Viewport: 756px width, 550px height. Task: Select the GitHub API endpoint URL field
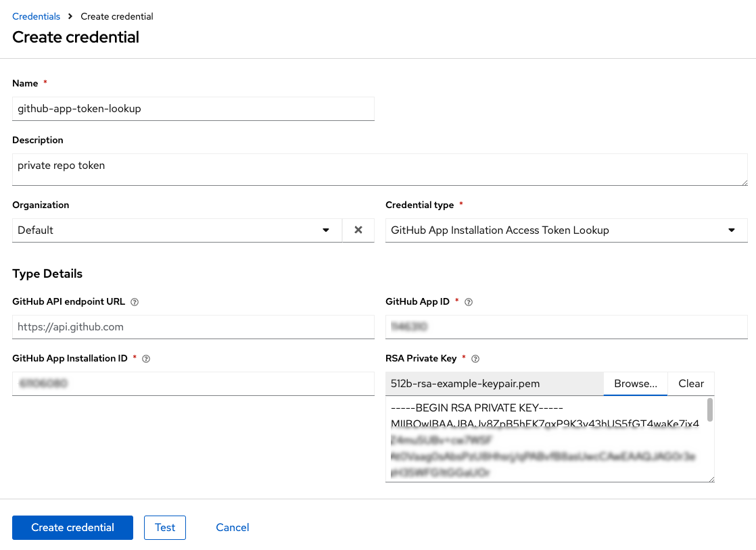click(193, 327)
